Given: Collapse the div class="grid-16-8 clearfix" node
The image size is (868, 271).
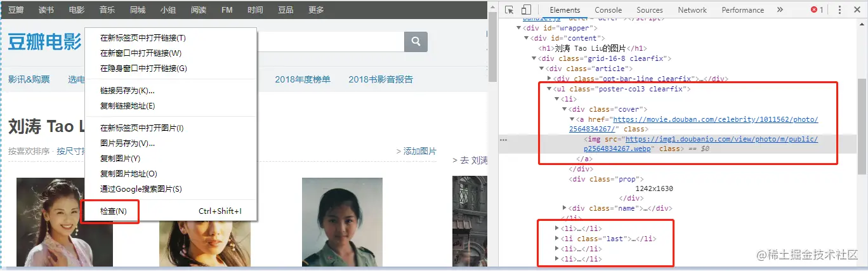Looking at the screenshot, I should 534,58.
